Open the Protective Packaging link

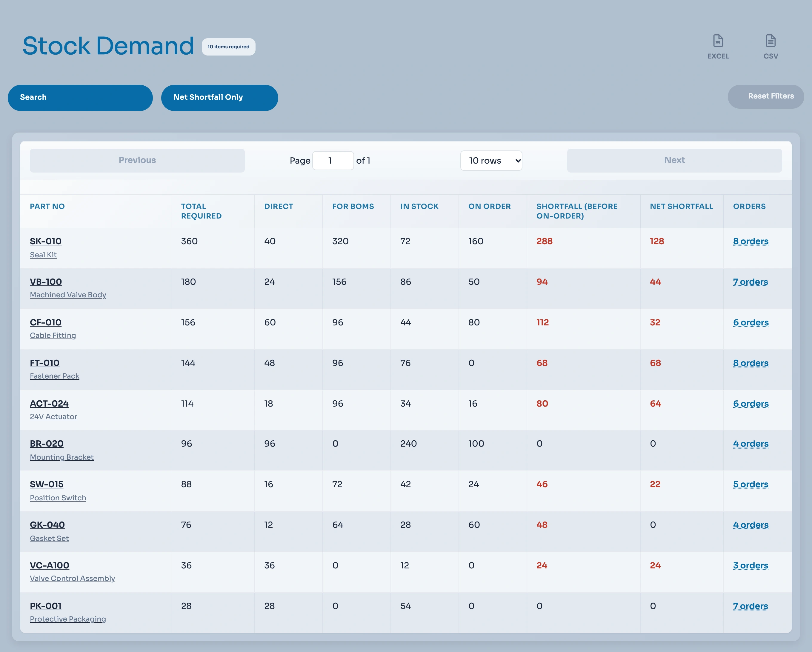[68, 619]
